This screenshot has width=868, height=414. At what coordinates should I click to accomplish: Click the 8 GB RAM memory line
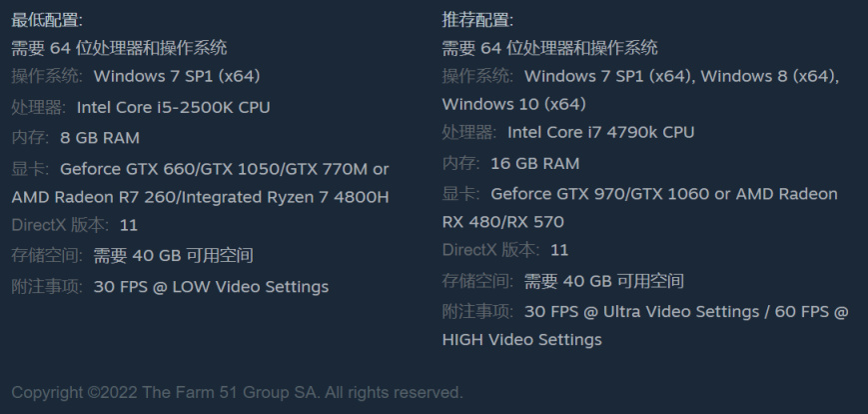click(x=100, y=138)
